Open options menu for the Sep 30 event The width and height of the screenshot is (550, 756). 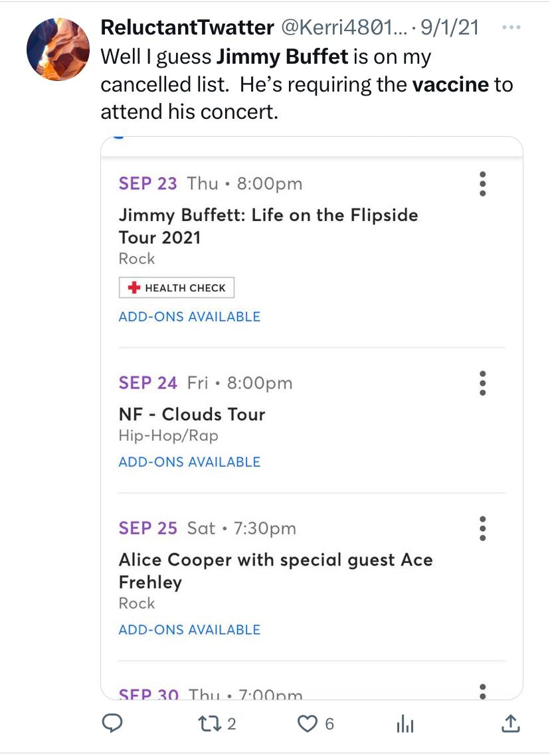coord(482,692)
